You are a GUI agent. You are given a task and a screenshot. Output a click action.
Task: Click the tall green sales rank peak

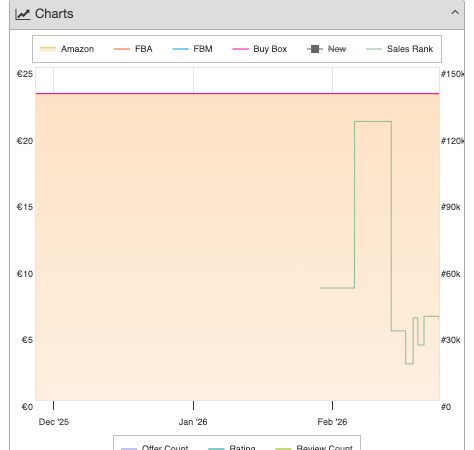pyautogui.click(x=373, y=122)
